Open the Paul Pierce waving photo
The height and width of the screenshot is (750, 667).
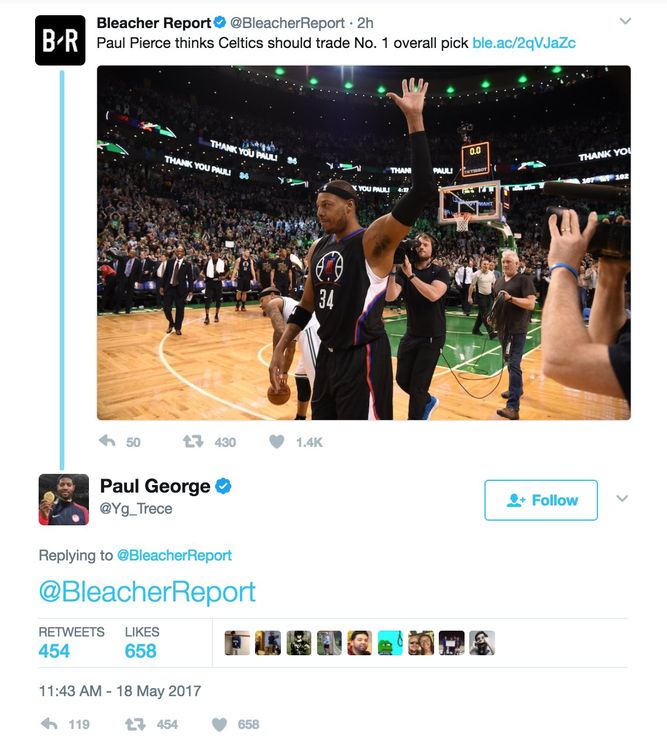pos(364,243)
